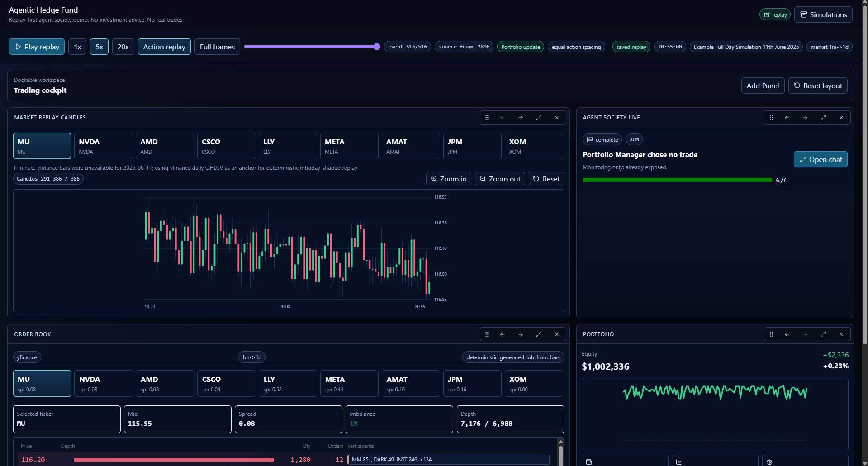Image resolution: width=868 pixels, height=466 pixels.
Task: Maximize the Market Replay Candles panel
Action: (539, 118)
